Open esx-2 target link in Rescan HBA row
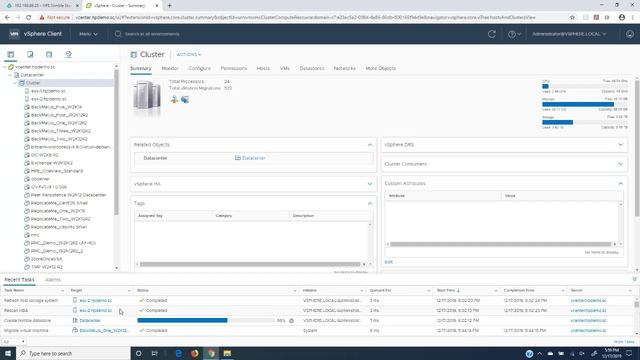 tap(96, 311)
